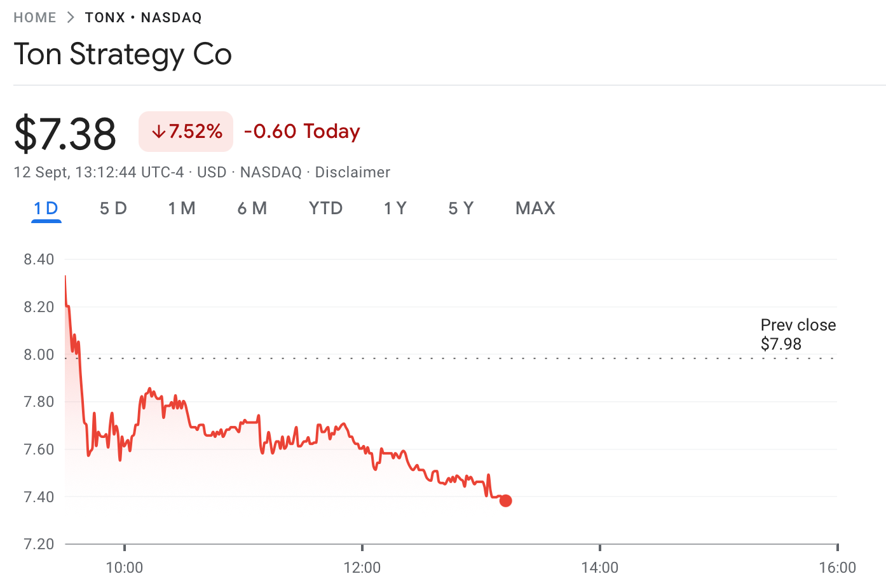Click the HOME breadcrumb link
The width and height of the screenshot is (886, 588).
(x=35, y=18)
